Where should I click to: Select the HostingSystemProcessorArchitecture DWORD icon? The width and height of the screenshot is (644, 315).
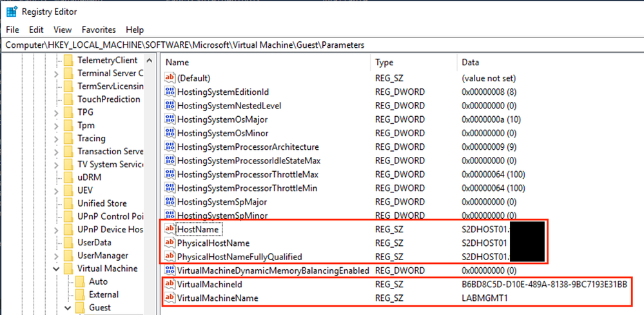click(169, 147)
